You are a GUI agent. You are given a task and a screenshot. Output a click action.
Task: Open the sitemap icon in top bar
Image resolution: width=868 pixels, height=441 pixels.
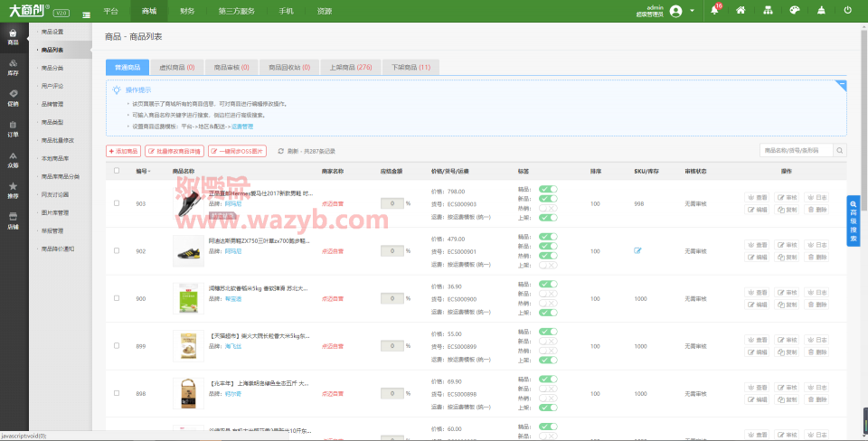(x=768, y=11)
